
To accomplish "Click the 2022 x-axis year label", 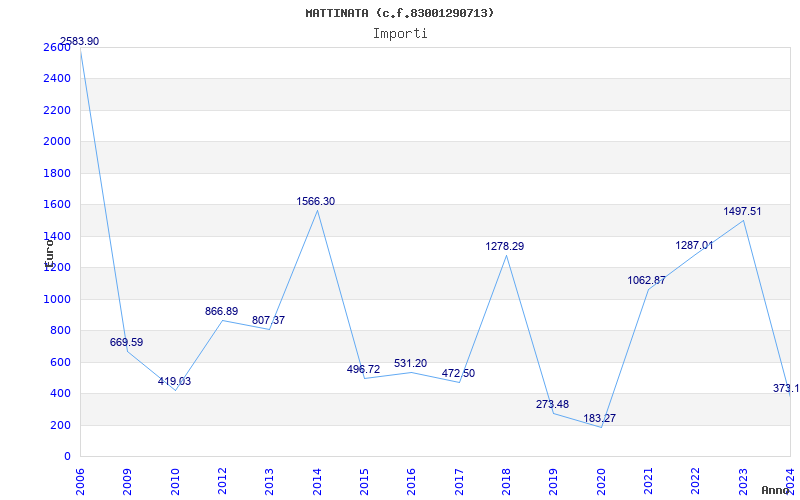I will tap(695, 482).
